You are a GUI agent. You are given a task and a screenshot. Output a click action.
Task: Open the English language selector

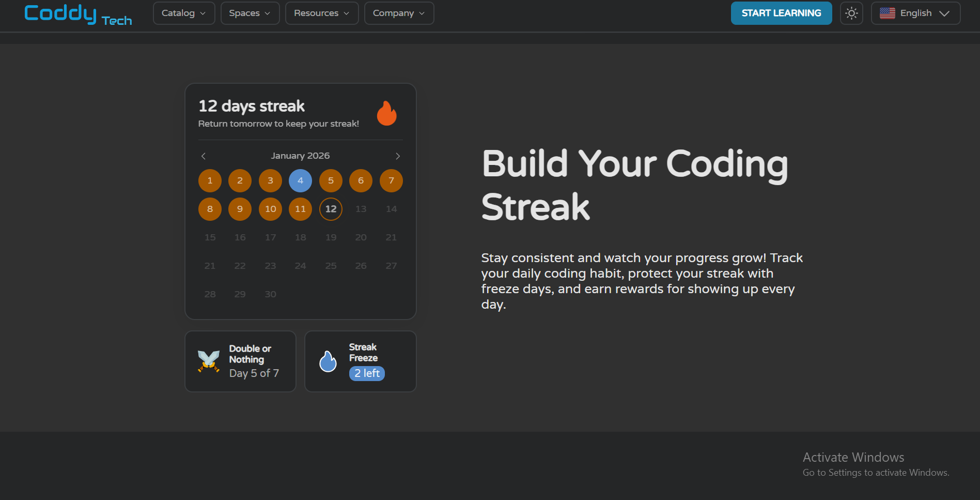916,13
